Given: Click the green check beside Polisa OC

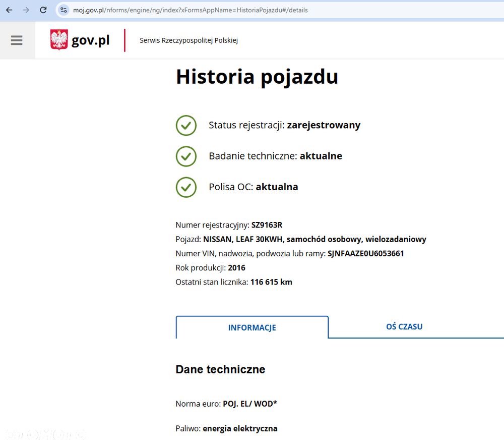Looking at the screenshot, I should coord(186,187).
